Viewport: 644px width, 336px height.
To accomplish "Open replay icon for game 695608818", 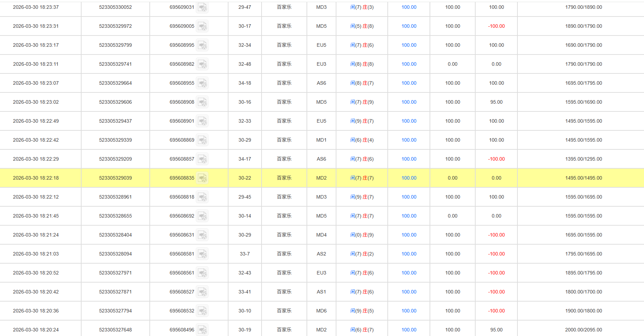I will click(x=202, y=197).
